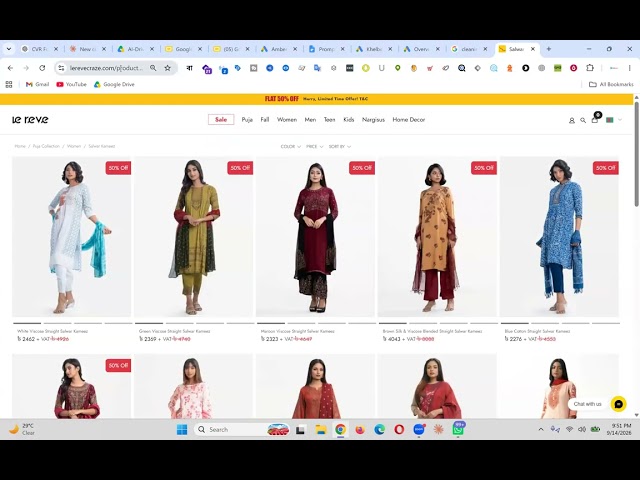Switch to the Amber browser tab
The image size is (640, 480).
coord(280,49)
